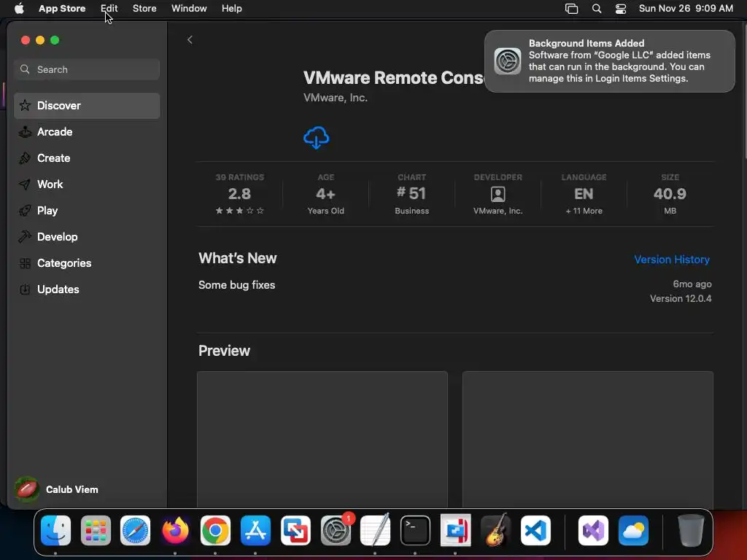Open Spotlight search from menu bar

pos(597,9)
